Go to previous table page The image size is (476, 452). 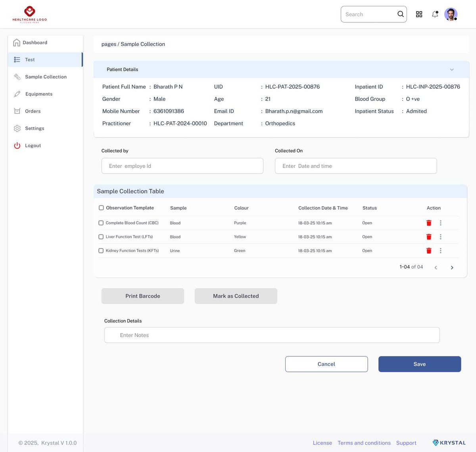coord(436,268)
